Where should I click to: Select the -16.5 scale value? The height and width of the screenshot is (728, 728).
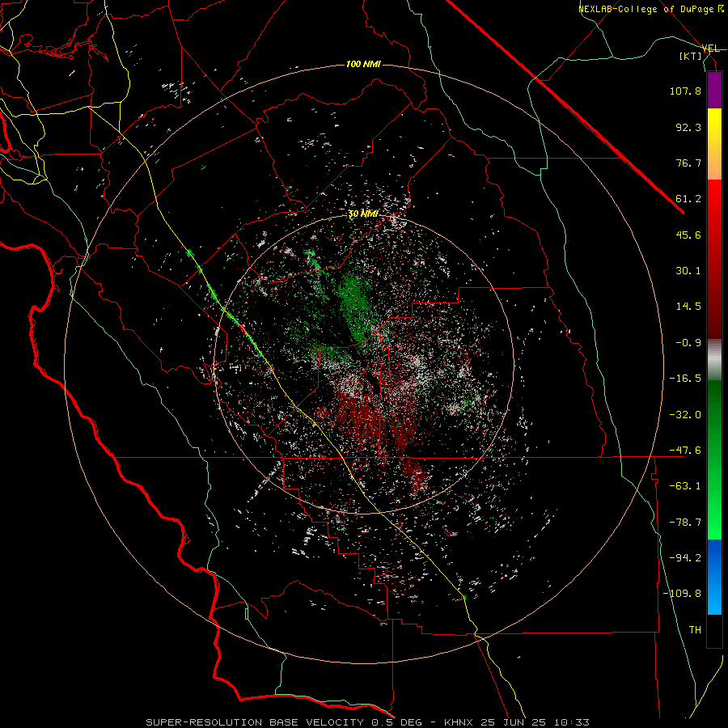685,378
